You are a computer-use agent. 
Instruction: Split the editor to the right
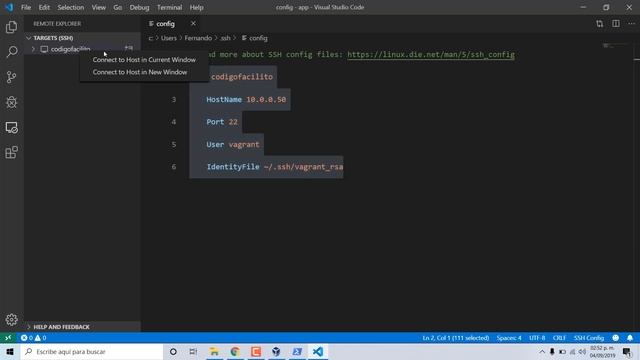[x=616, y=24]
